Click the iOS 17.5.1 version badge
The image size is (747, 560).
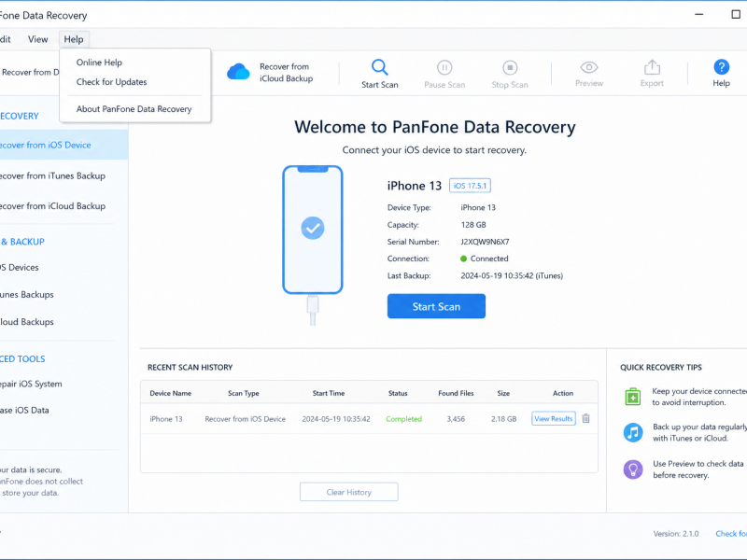pyautogui.click(x=471, y=186)
